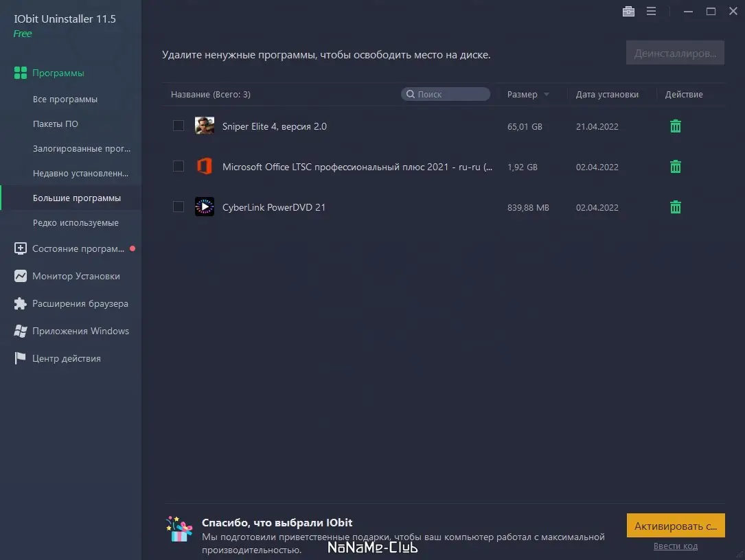Open the hamburger options menu
Viewport: 745px width, 560px height.
[x=651, y=12]
